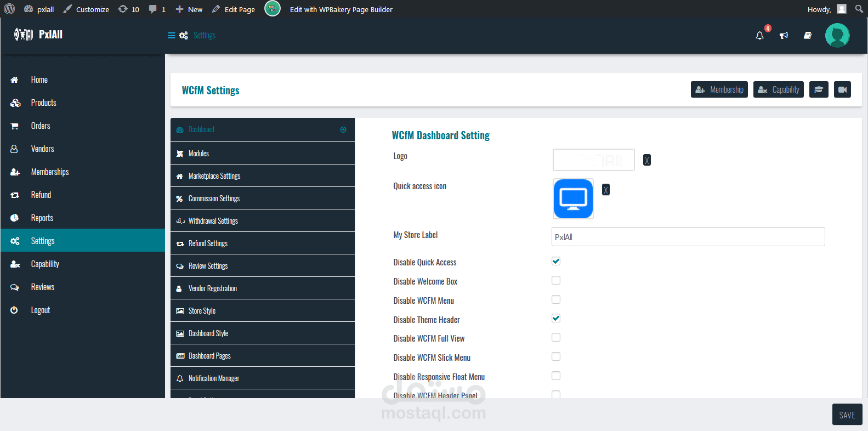This screenshot has width=868, height=431.
Task: Click the Quick access monitor icon thumbnail
Action: click(573, 199)
